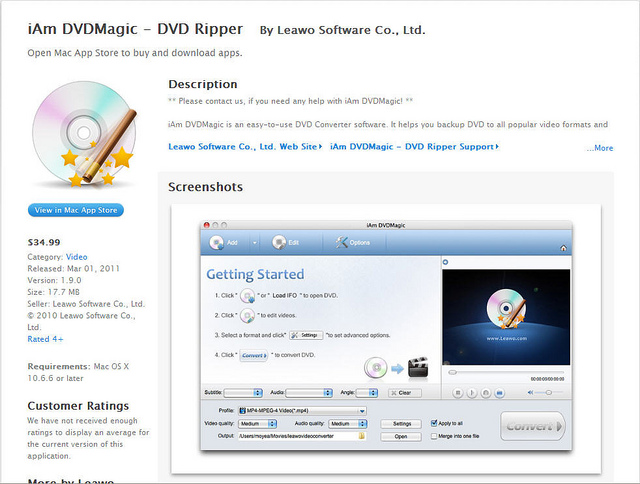Click the folder icon in Output field
Screen dimensions: 640x484
pyautogui.click(x=362, y=436)
